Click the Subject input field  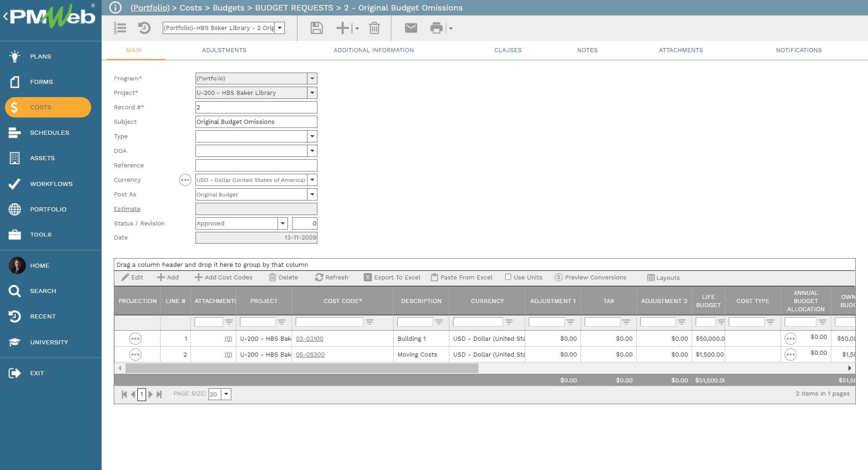tap(256, 122)
